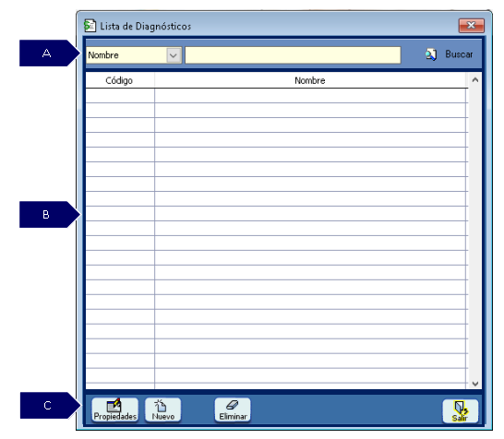Screen dimensions: 504x439
Task: Select the Nombre combo box
Action: [134, 55]
